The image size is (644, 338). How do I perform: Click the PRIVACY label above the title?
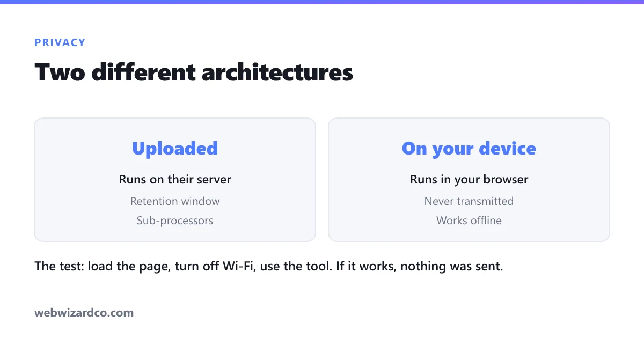[x=60, y=42]
